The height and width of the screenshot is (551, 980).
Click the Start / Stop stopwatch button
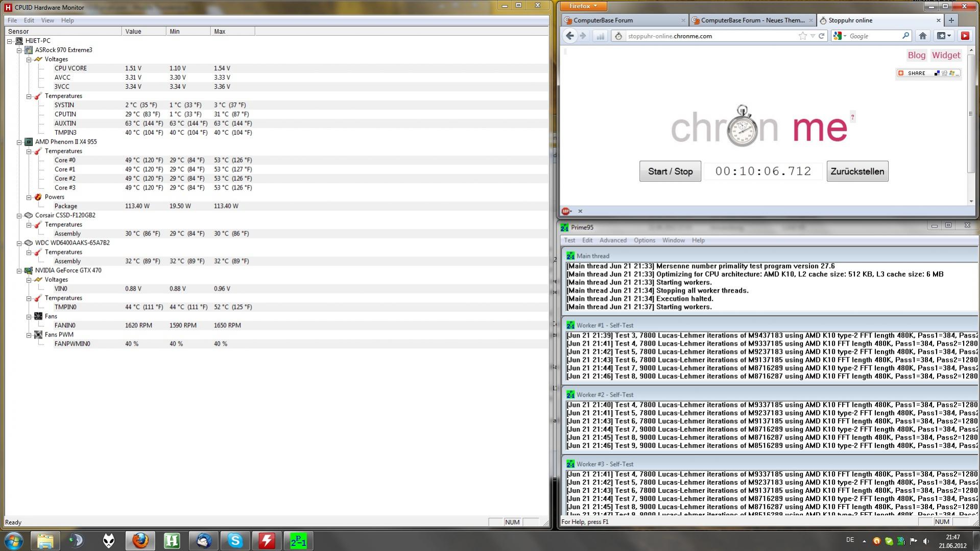(x=670, y=172)
